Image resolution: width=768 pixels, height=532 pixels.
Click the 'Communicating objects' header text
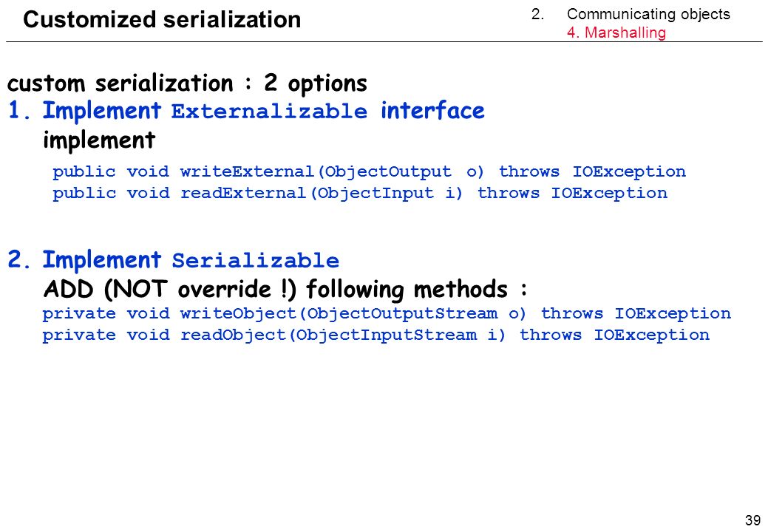click(648, 14)
